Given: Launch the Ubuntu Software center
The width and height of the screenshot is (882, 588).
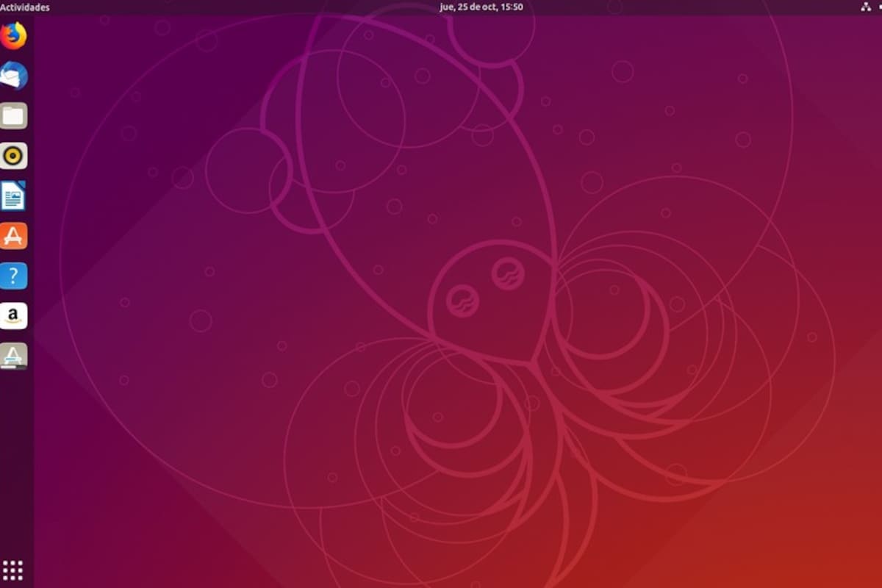Looking at the screenshot, I should tap(15, 235).
